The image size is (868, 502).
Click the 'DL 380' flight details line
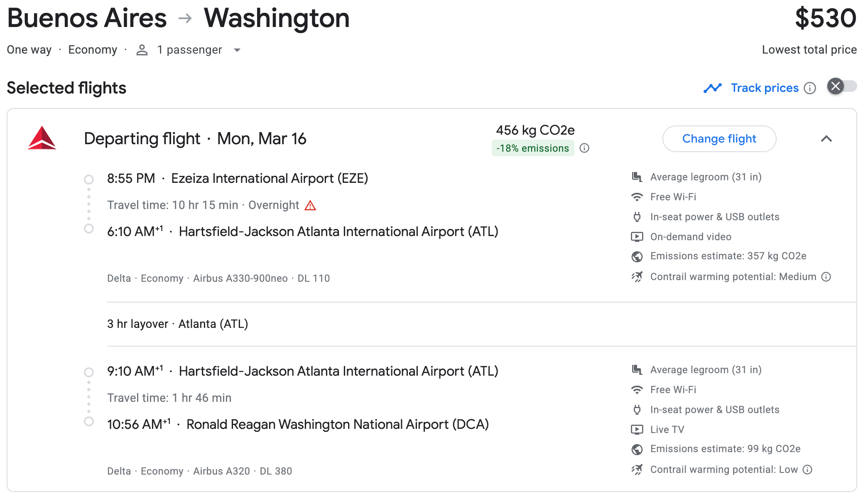pyautogui.click(x=200, y=471)
